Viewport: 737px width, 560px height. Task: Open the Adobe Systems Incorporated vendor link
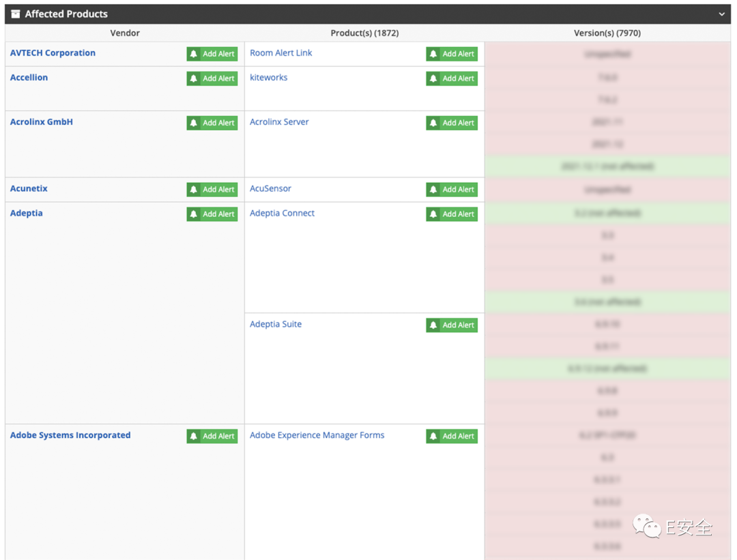[70, 435]
